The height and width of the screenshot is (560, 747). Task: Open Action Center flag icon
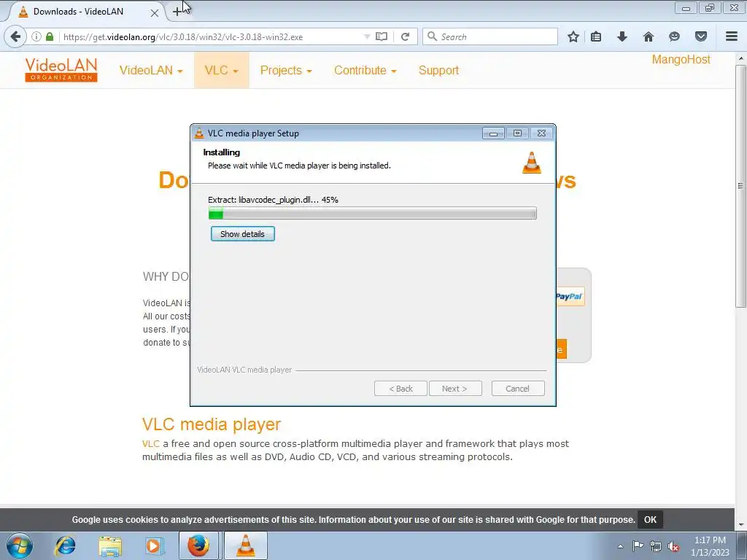[638, 546]
